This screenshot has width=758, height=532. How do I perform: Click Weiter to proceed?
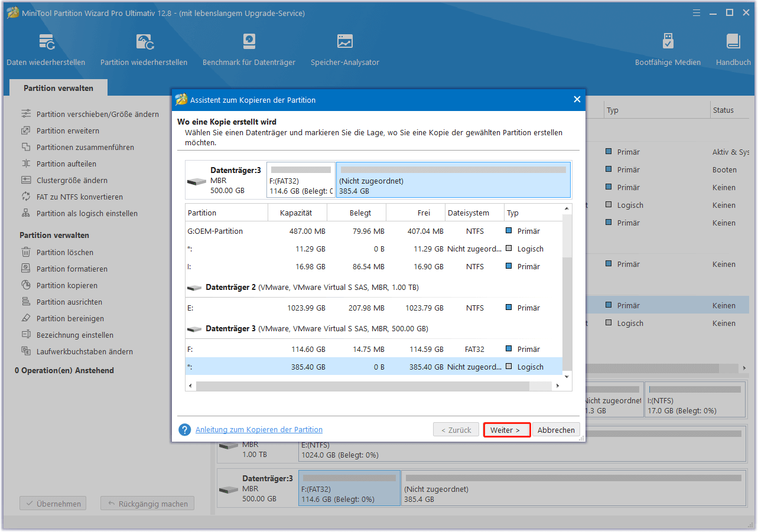(506, 430)
